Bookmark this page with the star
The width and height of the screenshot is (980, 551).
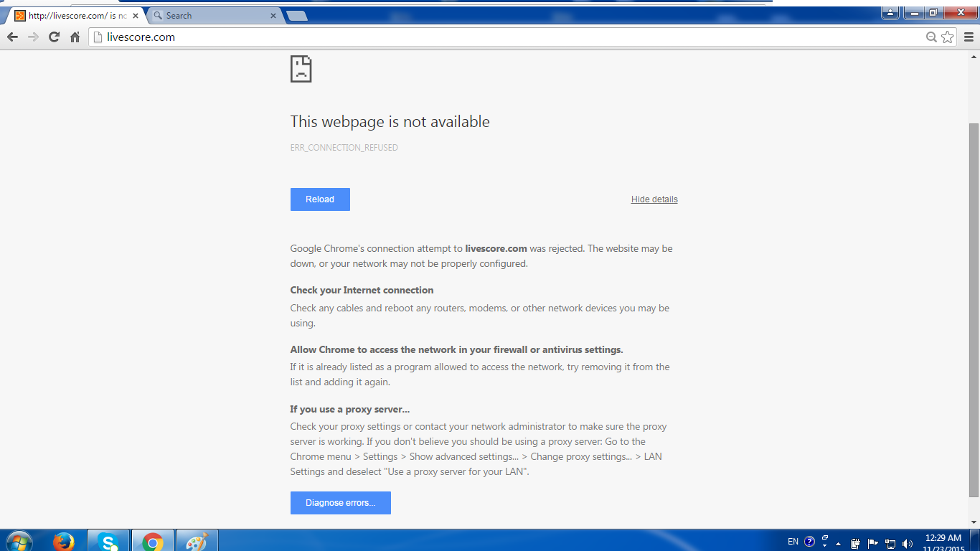tap(948, 37)
